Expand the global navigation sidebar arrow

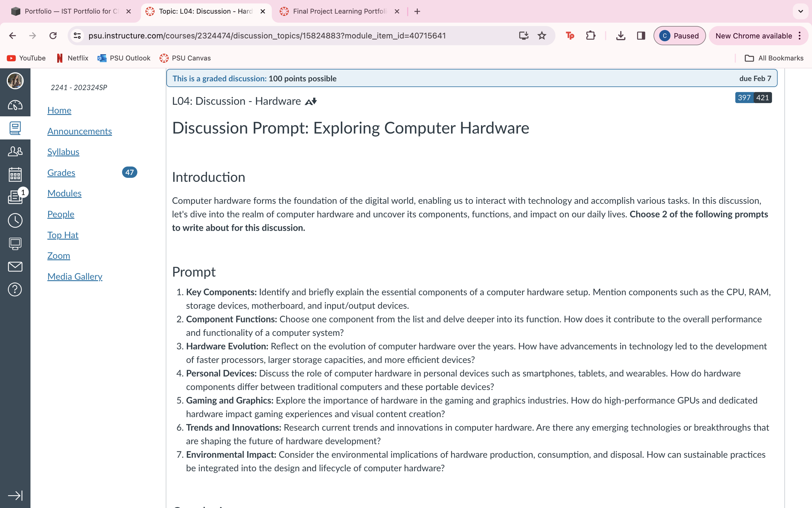(15, 495)
